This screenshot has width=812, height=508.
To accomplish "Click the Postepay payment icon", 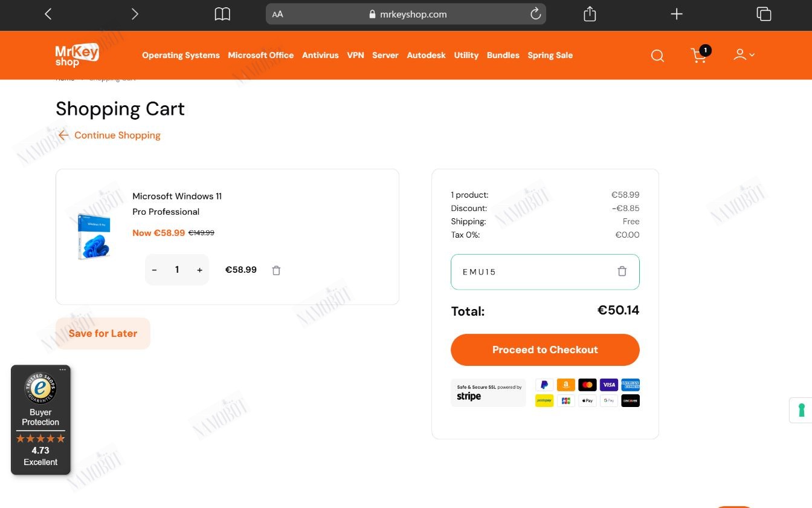I will coord(544,400).
